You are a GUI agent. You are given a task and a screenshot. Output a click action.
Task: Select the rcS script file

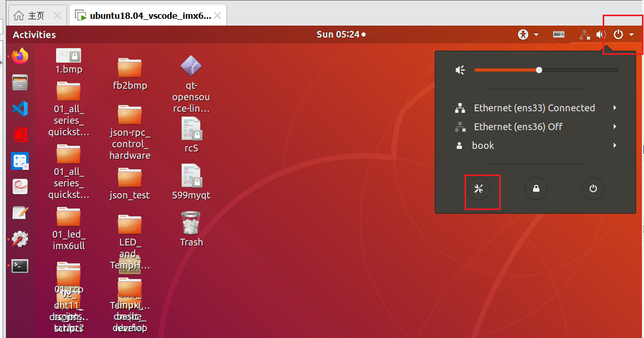coord(191,134)
